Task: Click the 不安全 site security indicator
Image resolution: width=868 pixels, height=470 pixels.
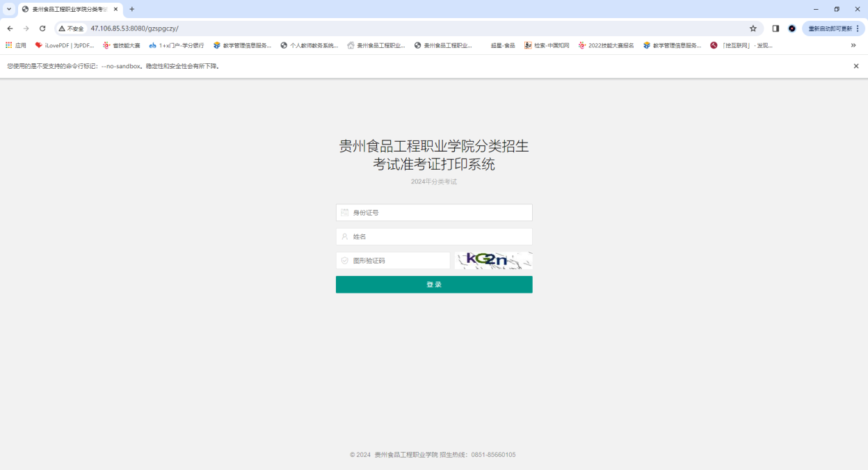Action: click(x=71, y=29)
